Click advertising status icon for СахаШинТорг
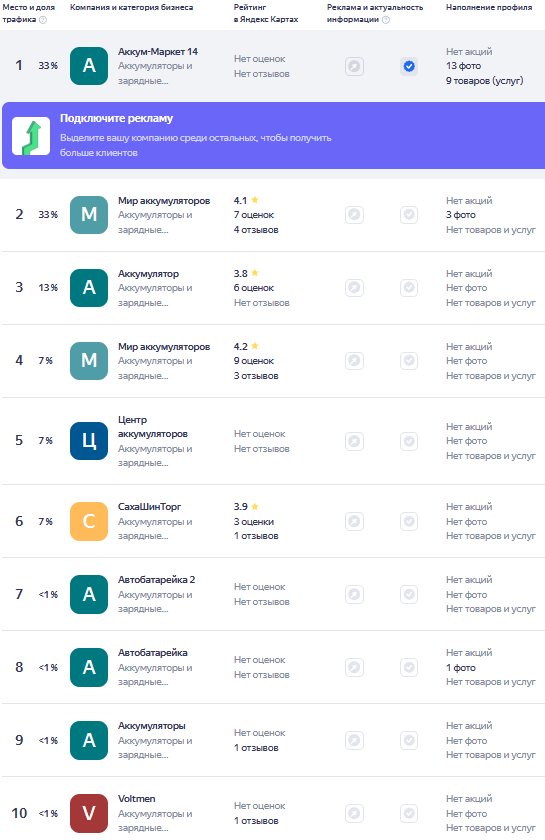Viewport: 545px width, 840px height. (x=354, y=521)
